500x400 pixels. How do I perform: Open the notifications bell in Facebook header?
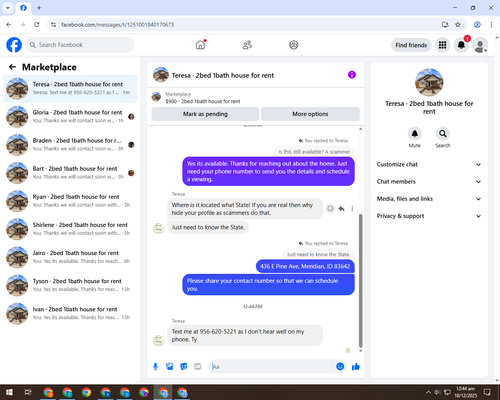point(461,45)
